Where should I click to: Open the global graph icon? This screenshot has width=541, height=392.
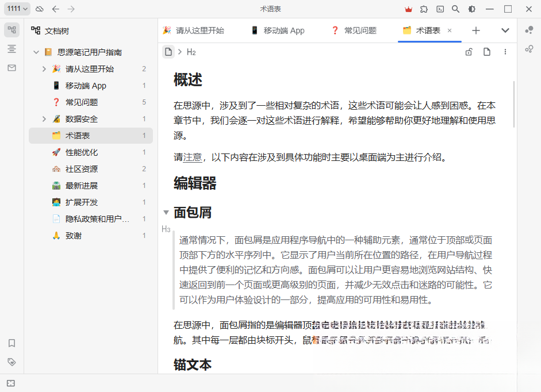click(x=529, y=49)
